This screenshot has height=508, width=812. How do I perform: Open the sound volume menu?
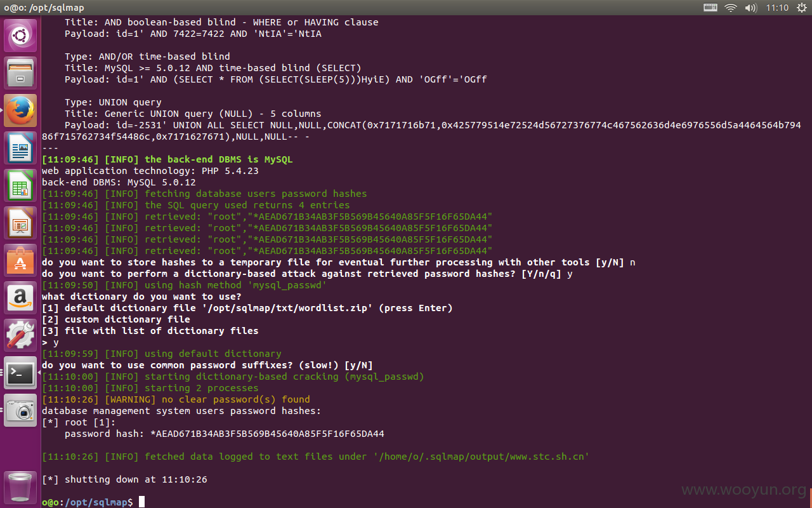pyautogui.click(x=751, y=8)
